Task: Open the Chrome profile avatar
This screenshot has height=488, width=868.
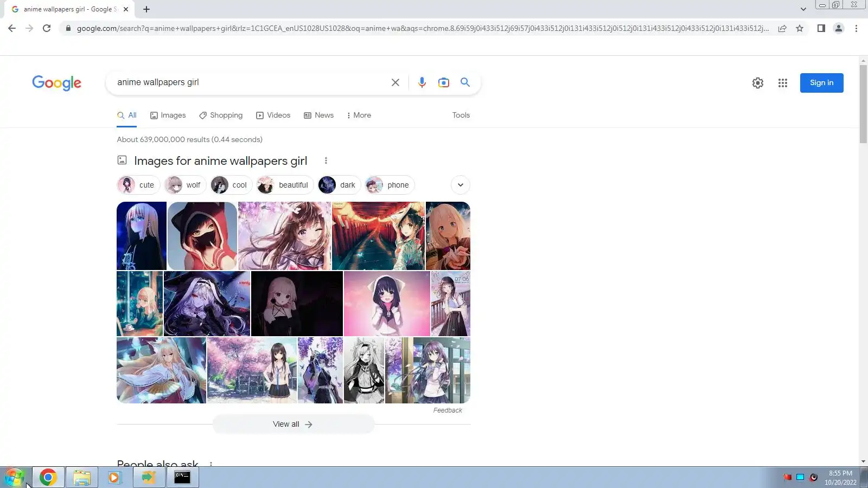Action: click(839, 28)
